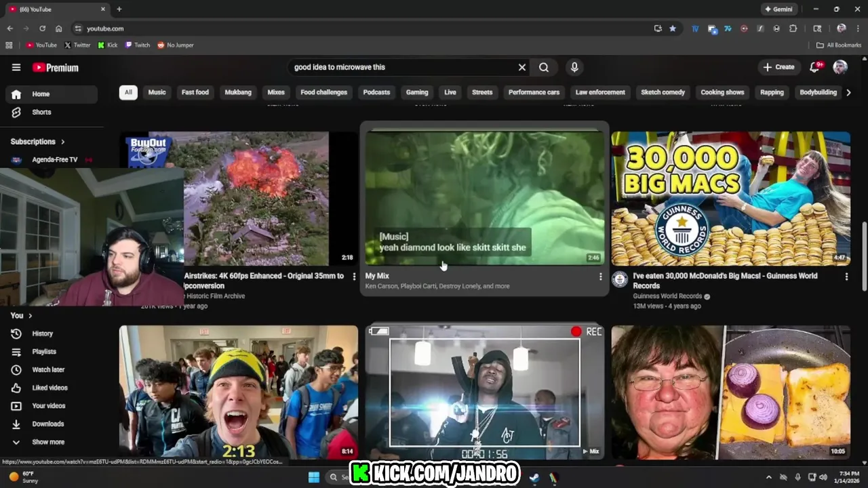Show more filter chips with right arrow
The height and width of the screenshot is (488, 868).
[848, 92]
